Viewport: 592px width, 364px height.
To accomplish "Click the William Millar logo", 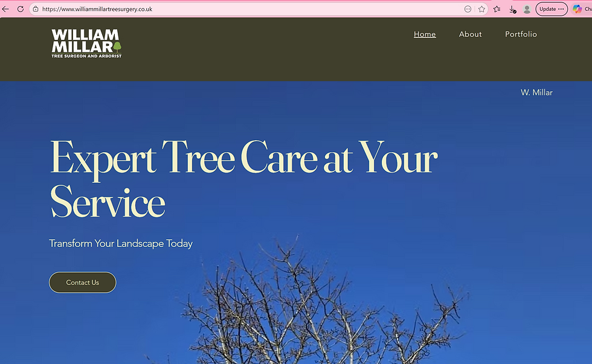I will (86, 43).
